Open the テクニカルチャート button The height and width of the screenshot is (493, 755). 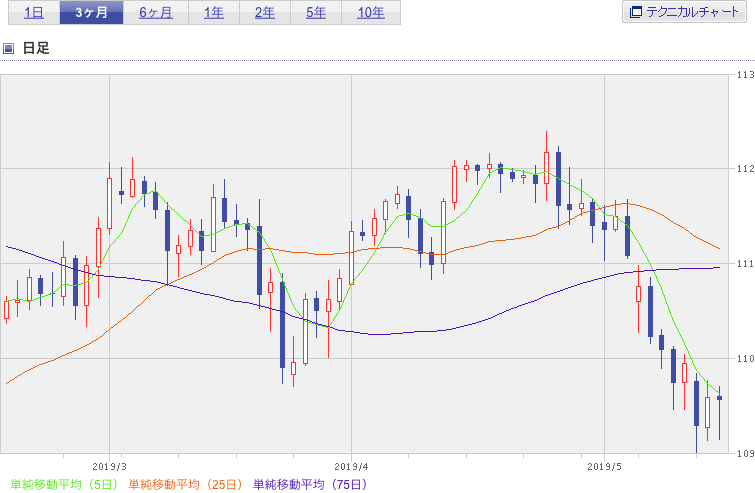pyautogui.click(x=684, y=12)
